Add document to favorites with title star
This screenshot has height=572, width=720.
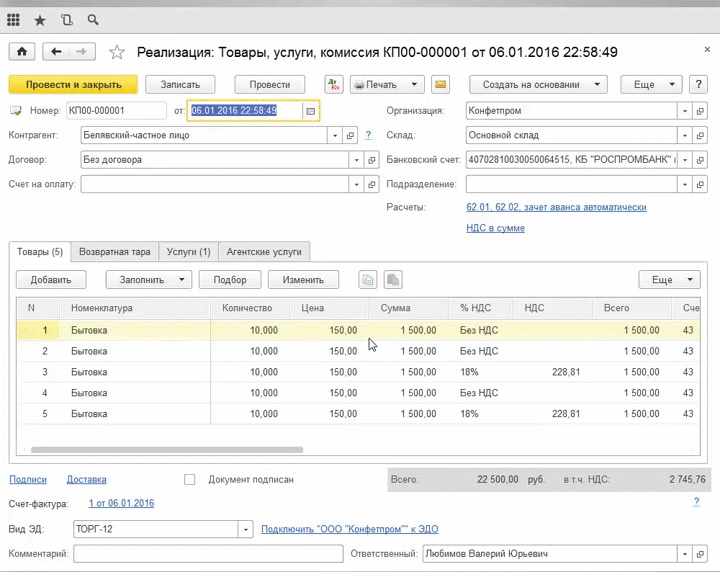[x=116, y=52]
